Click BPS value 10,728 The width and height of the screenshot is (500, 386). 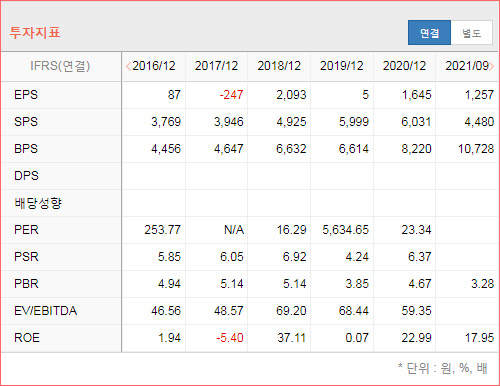click(x=476, y=149)
